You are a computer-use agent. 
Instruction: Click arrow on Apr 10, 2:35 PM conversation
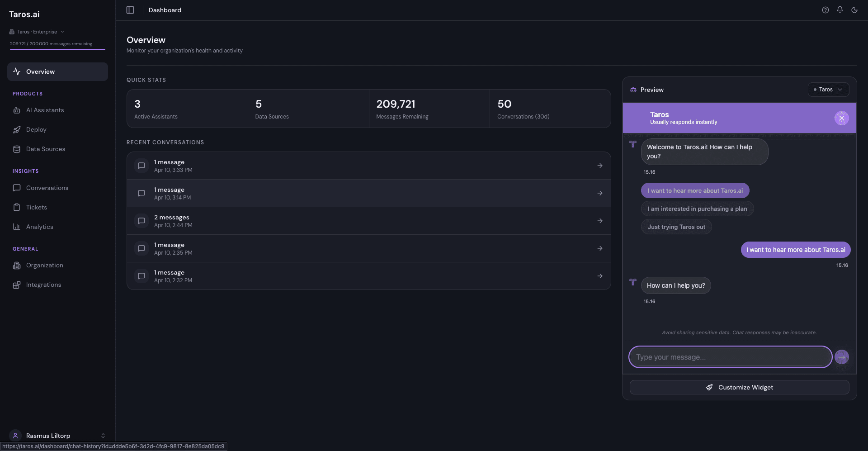point(600,248)
